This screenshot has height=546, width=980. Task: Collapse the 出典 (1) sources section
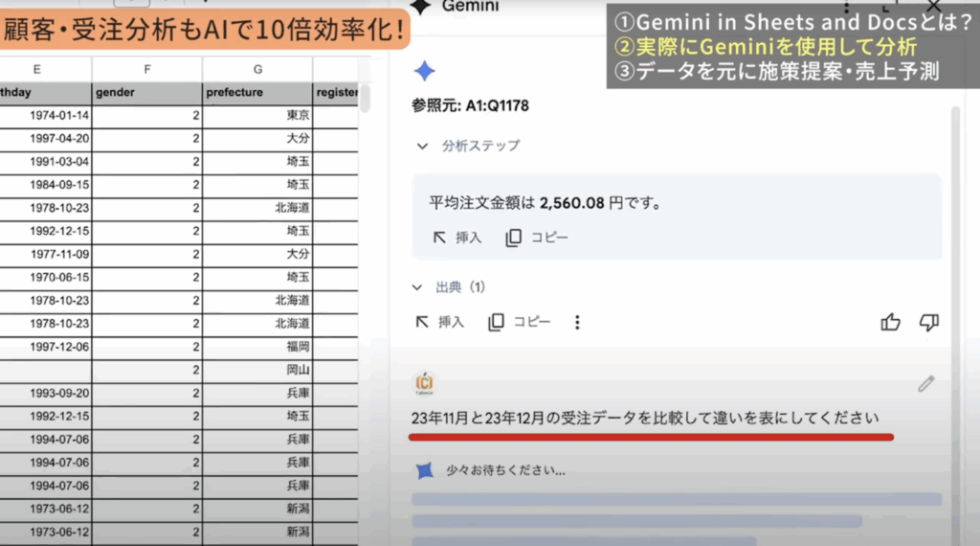(x=417, y=287)
